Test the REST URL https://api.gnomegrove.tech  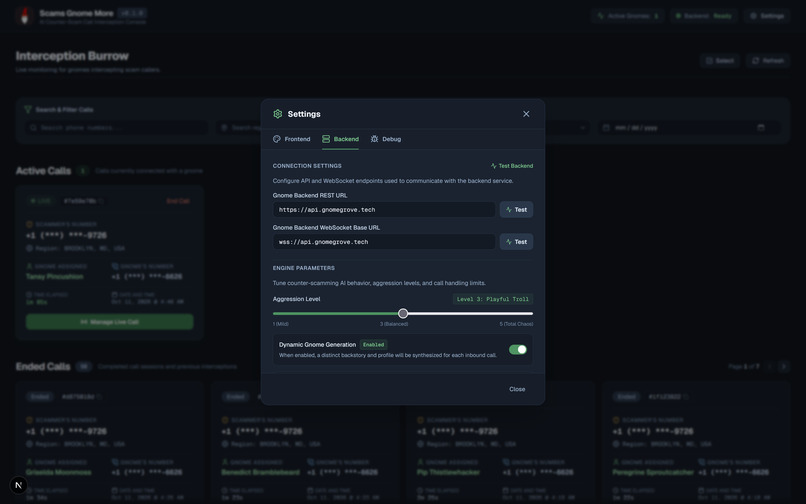(516, 209)
